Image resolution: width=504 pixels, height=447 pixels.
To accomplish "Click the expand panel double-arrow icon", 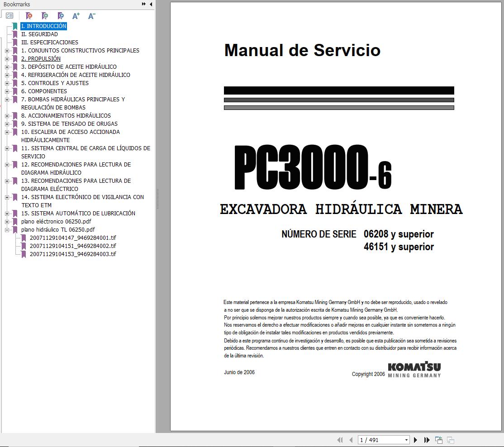I will click(144, 4).
